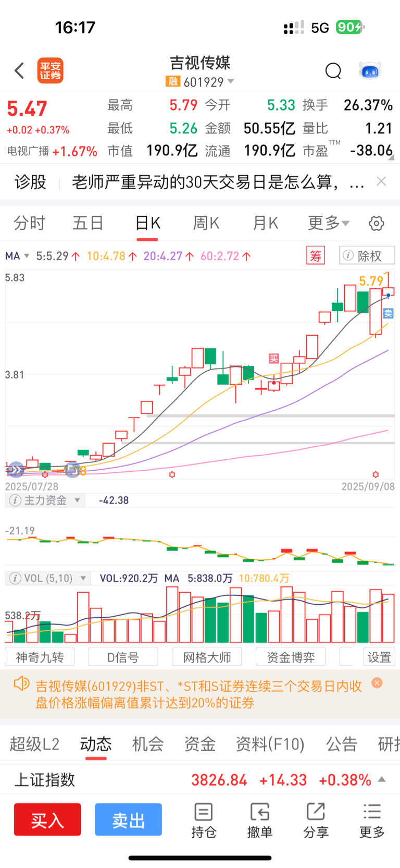Switch to 分时 chart tab
400x868 pixels.
29,223
